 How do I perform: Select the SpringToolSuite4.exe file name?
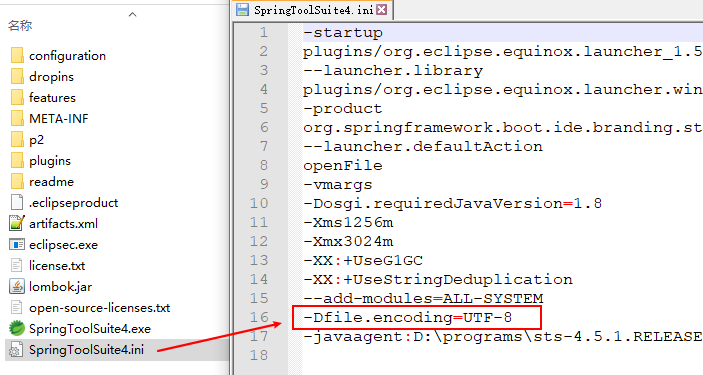pos(90,328)
